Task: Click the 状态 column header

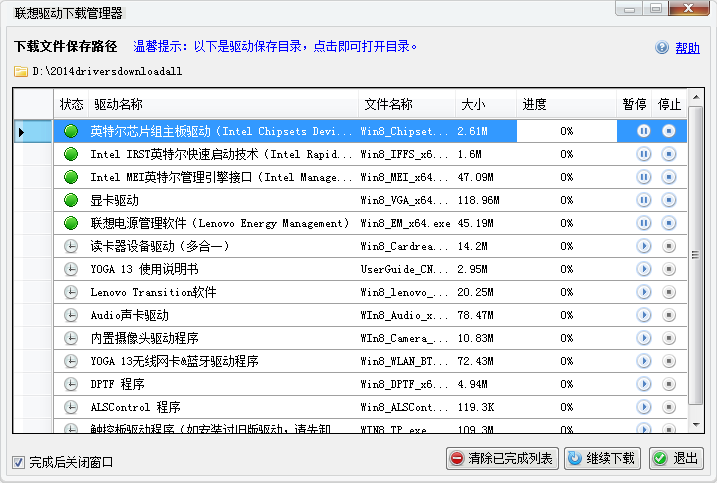Action: [x=71, y=104]
